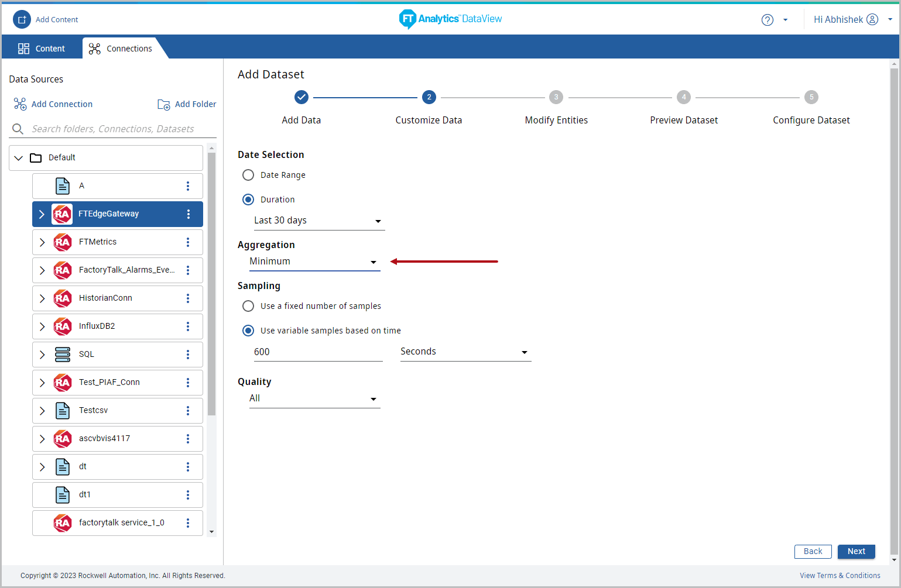
Task: Open View Terms & Conditions link
Action: [x=840, y=576]
